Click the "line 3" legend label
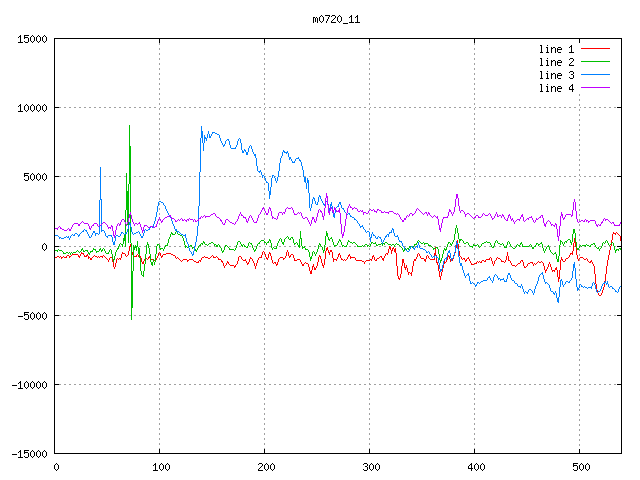The image size is (640, 480). coord(557,75)
